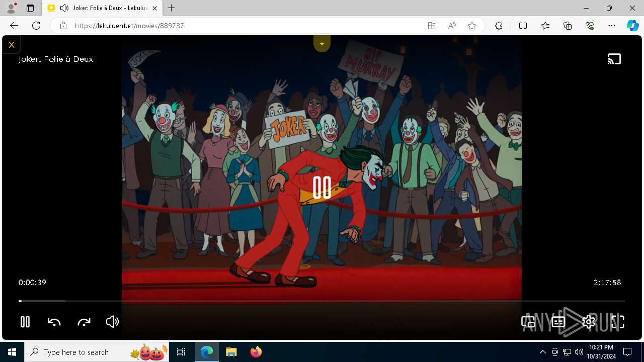Click the large center pause overlay
Image resolution: width=644 pixels, height=362 pixels.
tap(322, 188)
